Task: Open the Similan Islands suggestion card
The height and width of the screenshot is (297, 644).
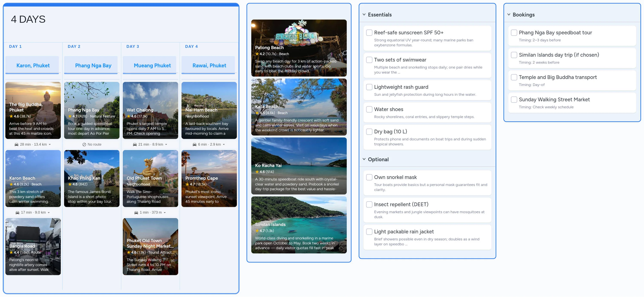Action: (x=299, y=225)
